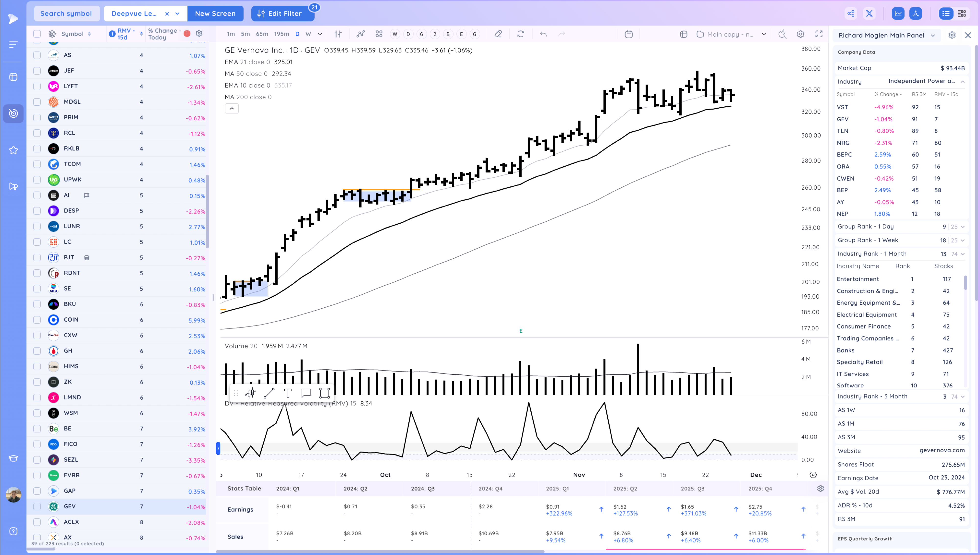Open the clock alert icon in chart toolbar
This screenshot has height=555, width=980.
782,34
